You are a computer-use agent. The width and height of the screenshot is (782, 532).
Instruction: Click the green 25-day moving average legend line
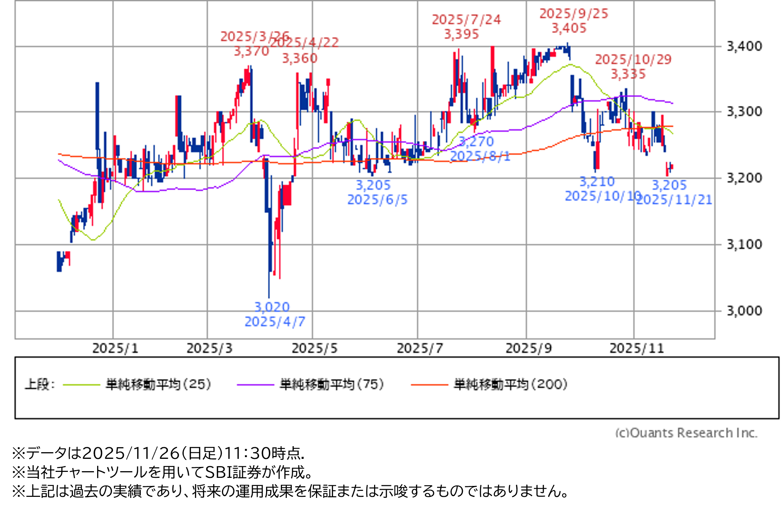(81, 385)
